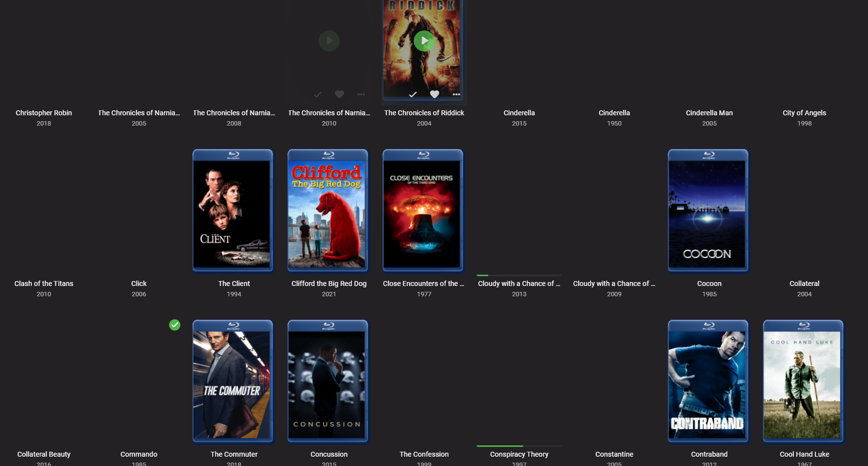Choose the Cocoon Blu-ray poster
The height and width of the screenshot is (466, 868).
(x=708, y=210)
